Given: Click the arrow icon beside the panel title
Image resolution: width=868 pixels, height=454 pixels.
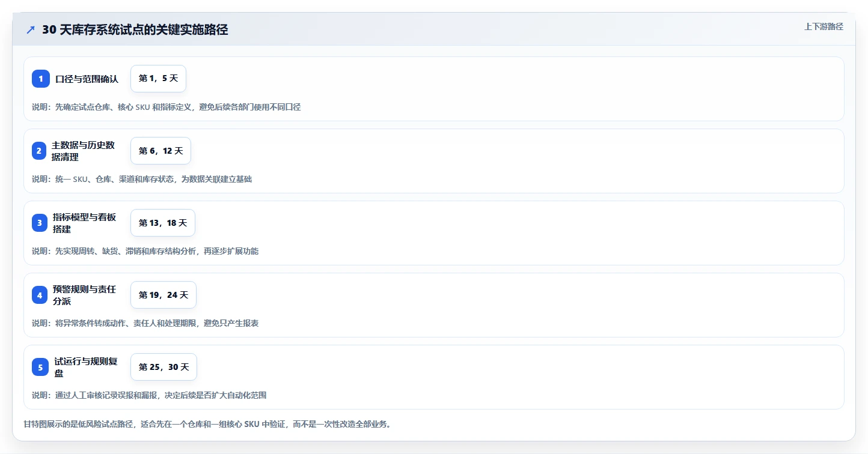Looking at the screenshot, I should pos(31,30).
